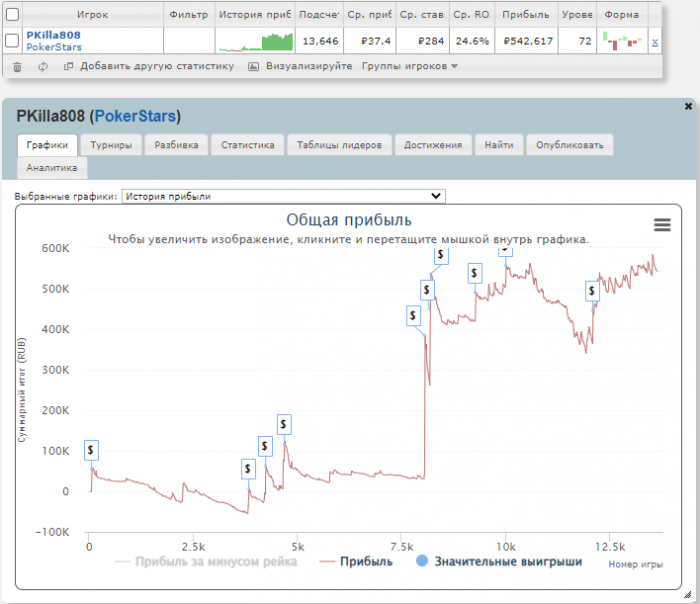
Task: Switch to the Графики tab
Action: tap(47, 145)
